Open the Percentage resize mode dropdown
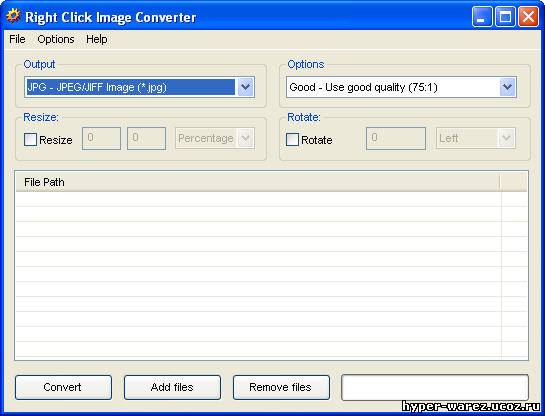Screen dimensions: 545x416 click(215, 138)
